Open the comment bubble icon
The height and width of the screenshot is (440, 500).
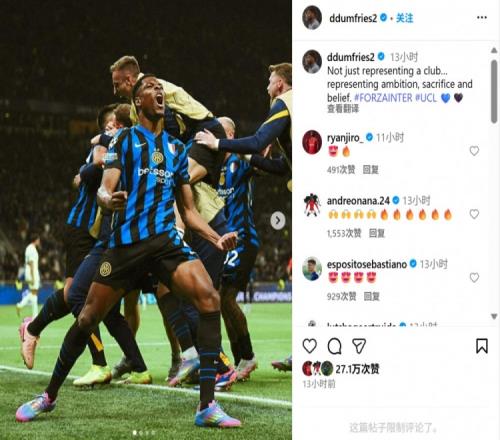334,346
